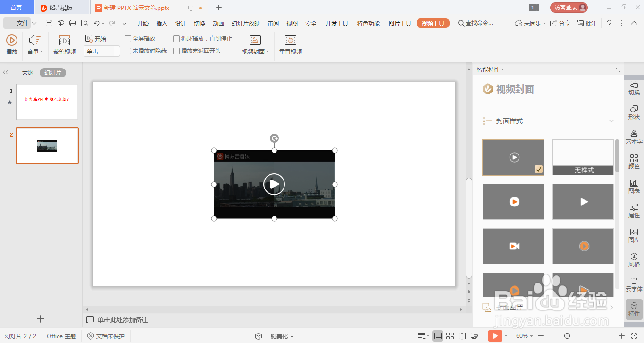Viewport: 644px width, 343px height.
Task: Click the Print icon in quick toolbar
Action: click(73, 23)
